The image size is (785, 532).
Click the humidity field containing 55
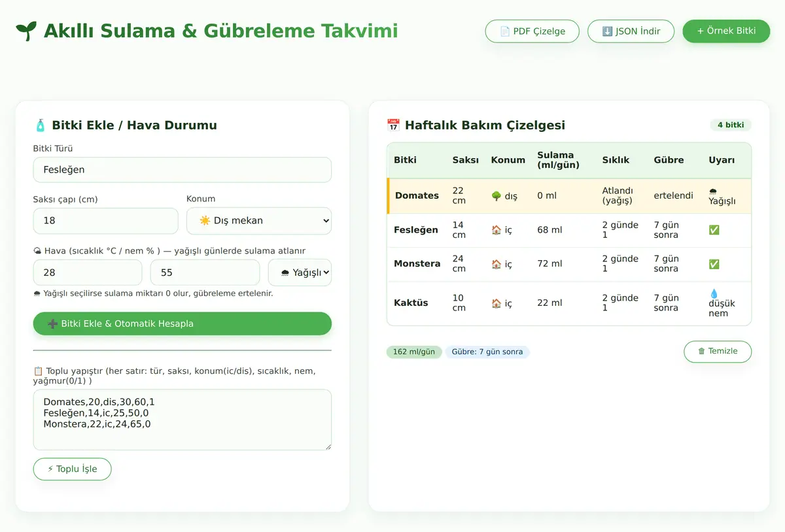click(205, 273)
